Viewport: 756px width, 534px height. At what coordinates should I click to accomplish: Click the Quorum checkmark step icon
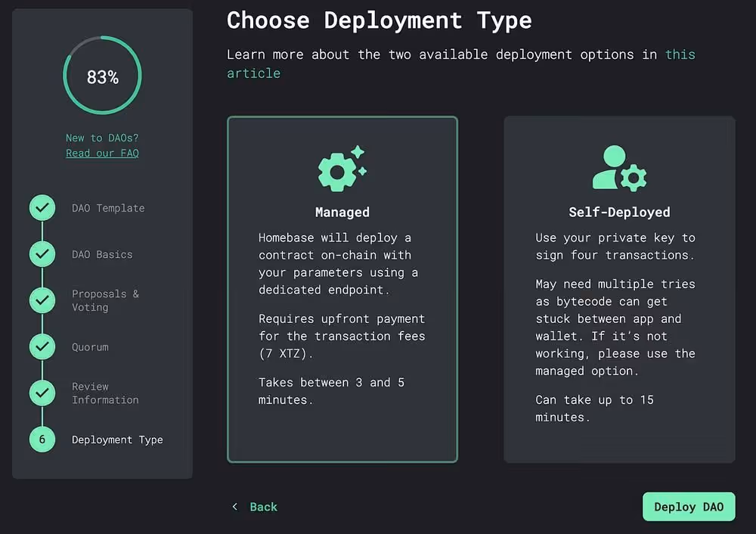[x=42, y=347]
